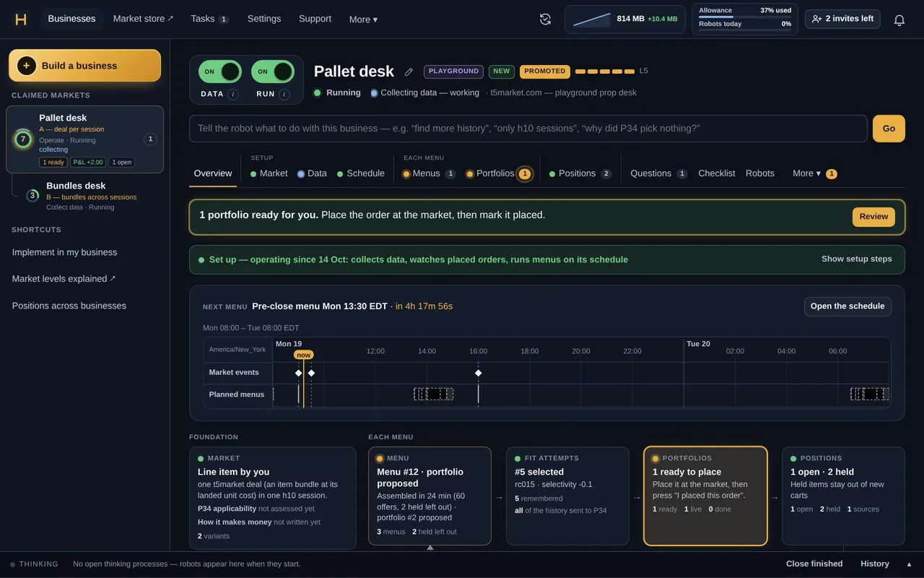924x578 pixels.
Task: Open the Positions tab
Action: pyautogui.click(x=580, y=173)
